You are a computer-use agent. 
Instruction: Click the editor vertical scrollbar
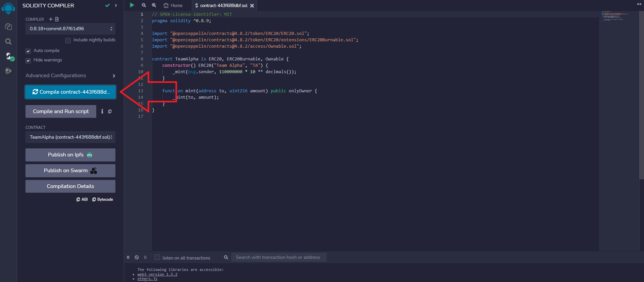[x=642, y=96]
